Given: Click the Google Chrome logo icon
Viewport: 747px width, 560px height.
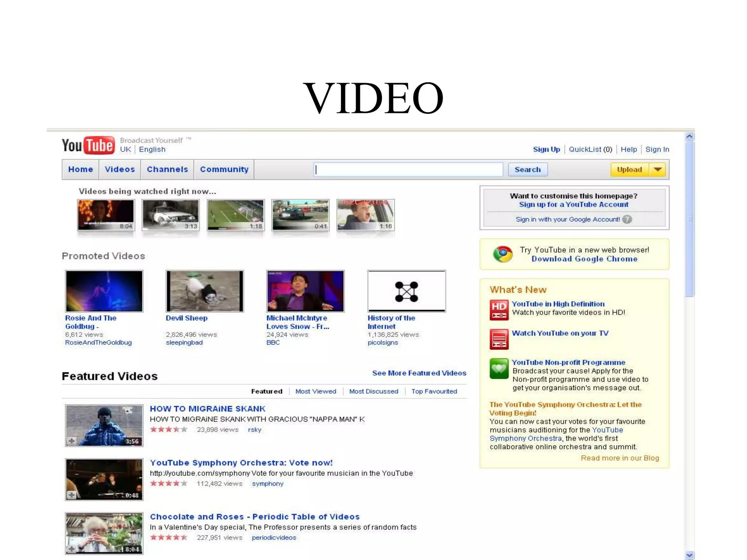Looking at the screenshot, I should [503, 254].
